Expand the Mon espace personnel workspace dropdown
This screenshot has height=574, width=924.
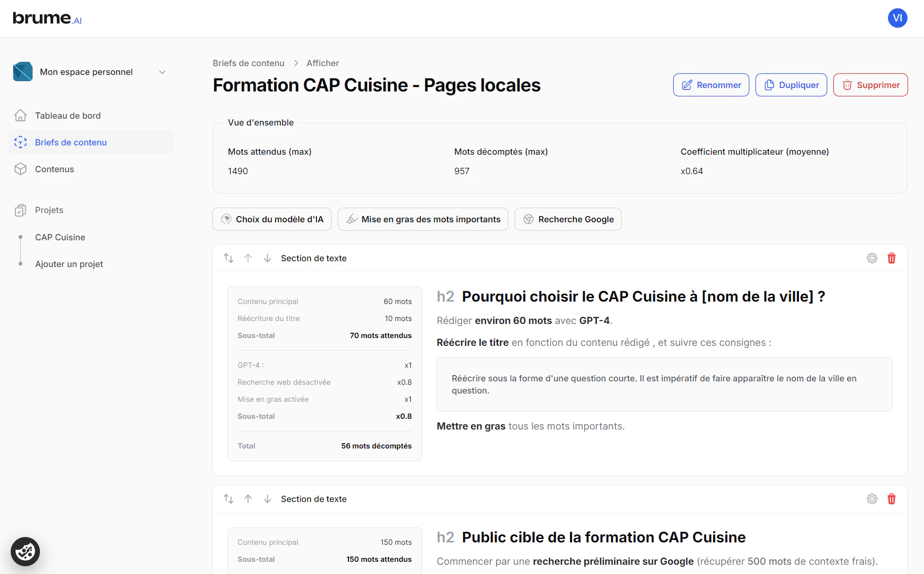[162, 72]
